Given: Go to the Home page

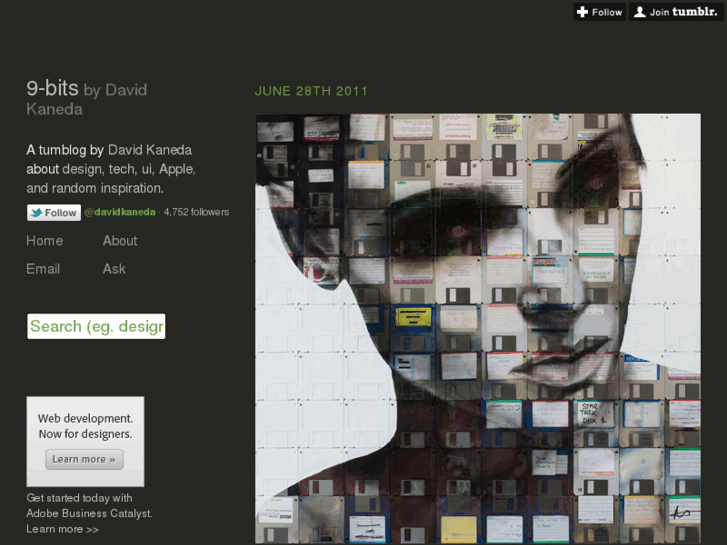Looking at the screenshot, I should [x=45, y=241].
